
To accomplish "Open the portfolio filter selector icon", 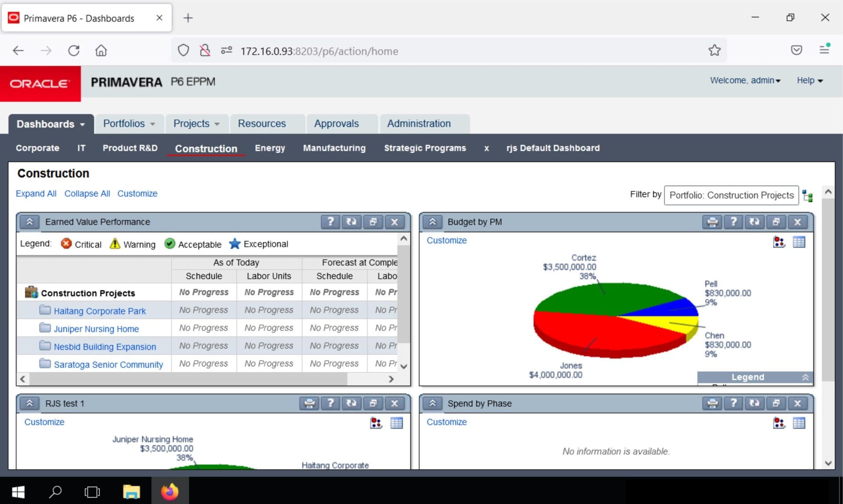I will (807, 196).
